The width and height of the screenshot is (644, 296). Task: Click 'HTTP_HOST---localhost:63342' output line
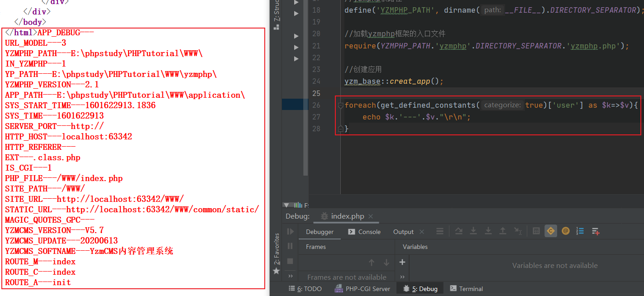pyautogui.click(x=68, y=137)
